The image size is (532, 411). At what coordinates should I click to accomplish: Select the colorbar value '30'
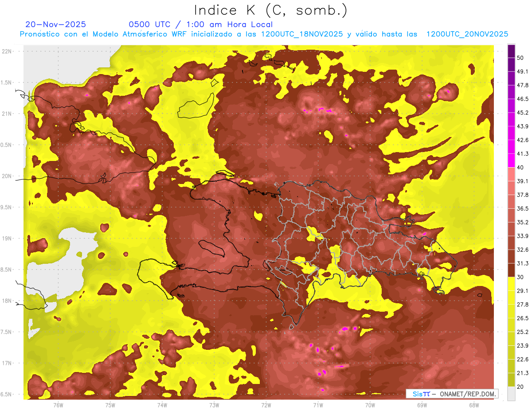[520, 277]
